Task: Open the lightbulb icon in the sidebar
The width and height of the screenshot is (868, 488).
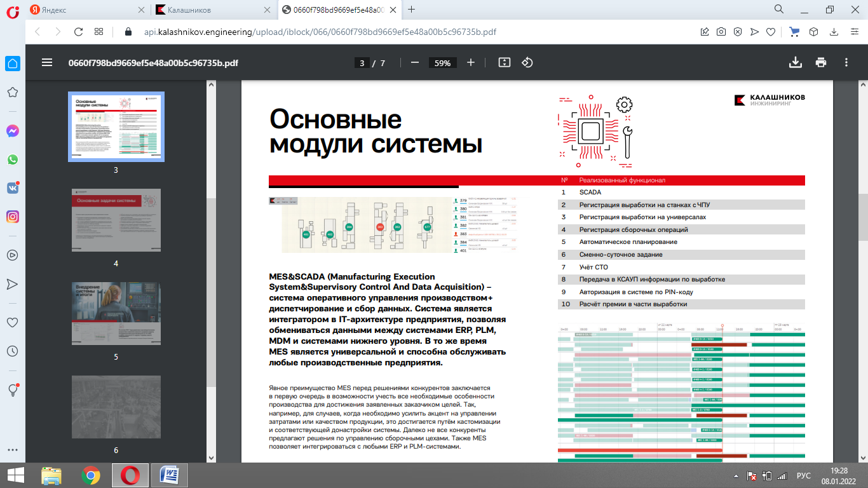Action: click(x=13, y=389)
